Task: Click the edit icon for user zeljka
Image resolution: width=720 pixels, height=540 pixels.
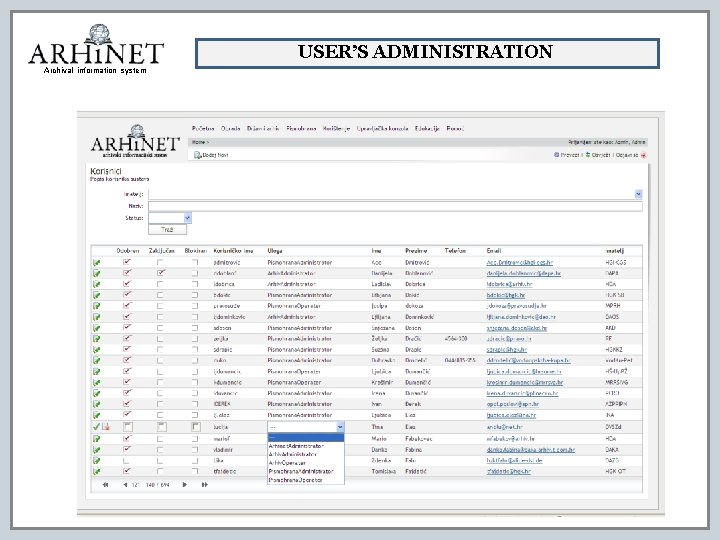Action: (x=96, y=339)
